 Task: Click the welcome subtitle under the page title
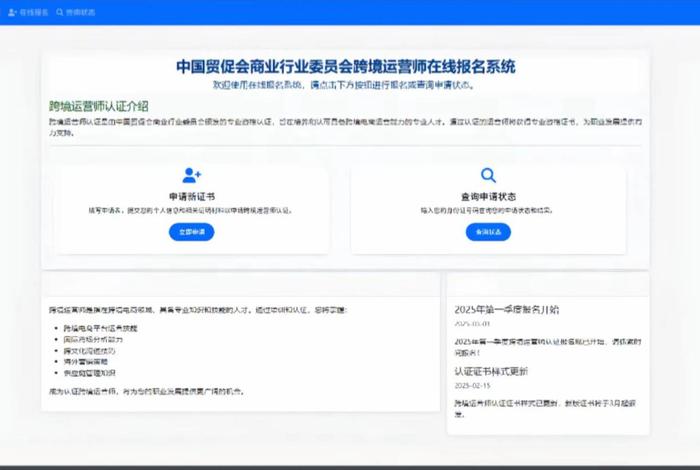click(x=344, y=85)
